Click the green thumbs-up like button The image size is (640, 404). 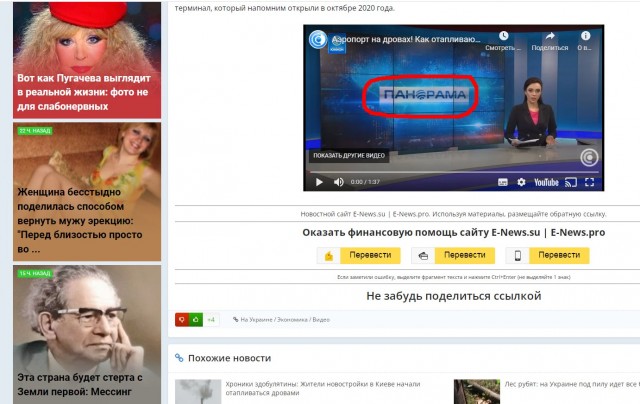pyautogui.click(x=196, y=320)
